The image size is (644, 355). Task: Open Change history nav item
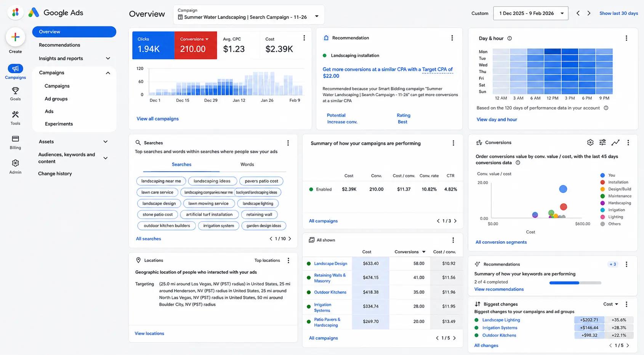tap(55, 173)
